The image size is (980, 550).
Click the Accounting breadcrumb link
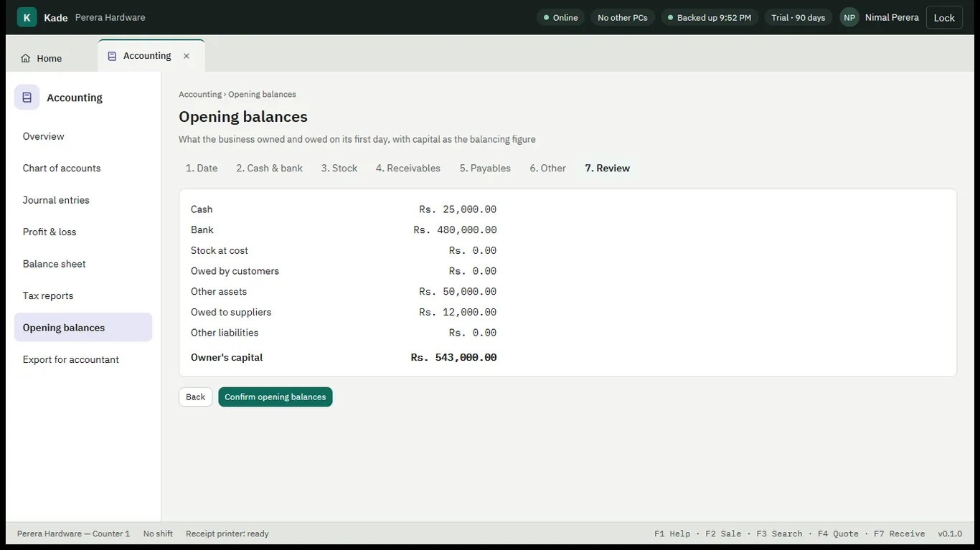tap(200, 95)
